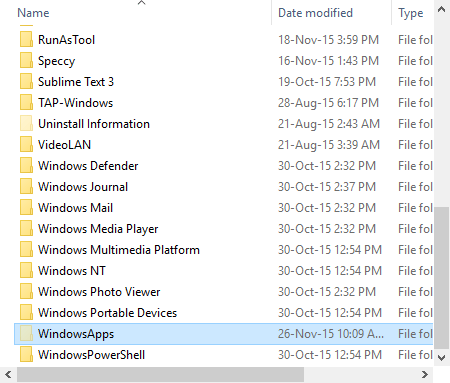Click the date 21-Aug-15 3:39 AM
This screenshot has width=450, height=383.
point(329,145)
